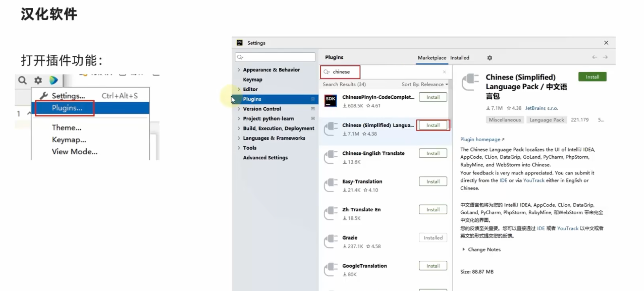The height and width of the screenshot is (291, 644).
Task: Expand the Languages & Frameworks node
Action: point(239,138)
